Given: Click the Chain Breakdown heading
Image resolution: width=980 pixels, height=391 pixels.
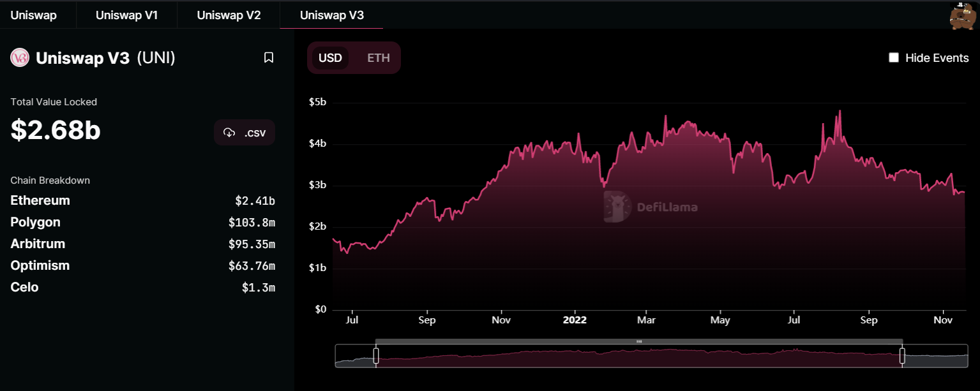Looking at the screenshot, I should 50,181.
